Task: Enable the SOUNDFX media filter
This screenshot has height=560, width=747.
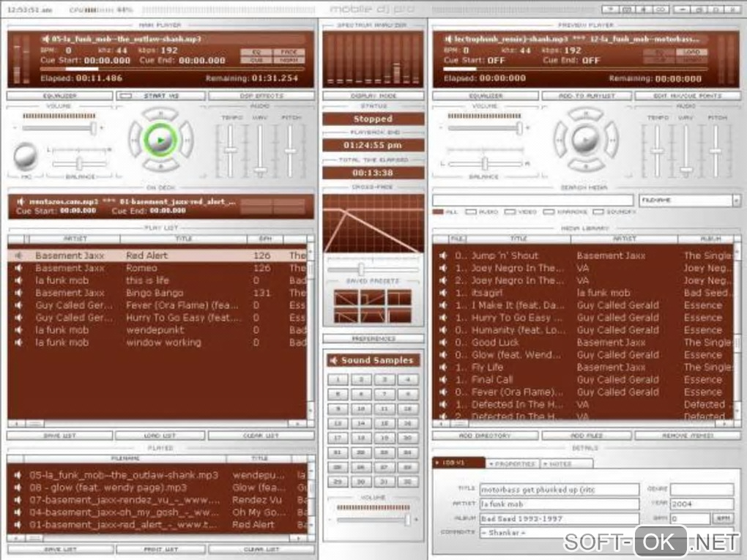Action: point(598,212)
